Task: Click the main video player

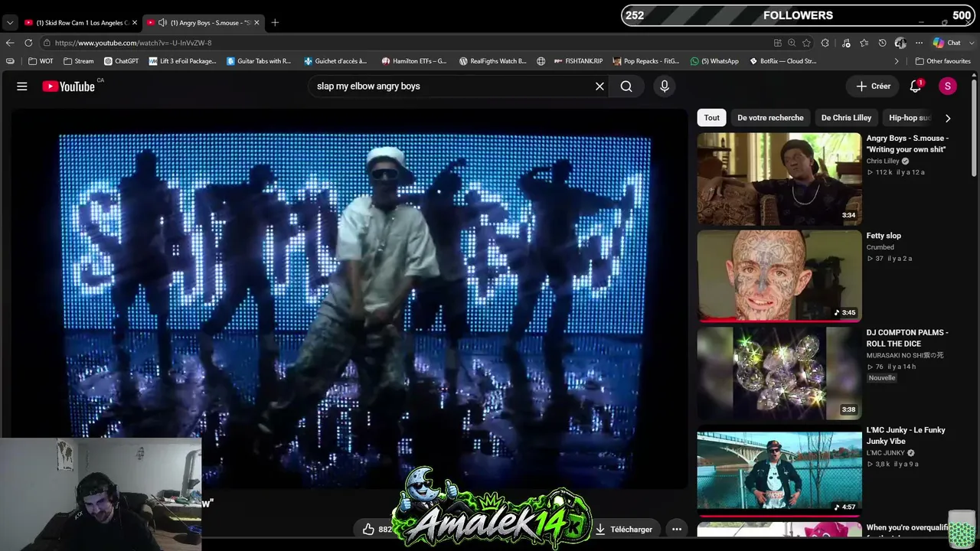Action: point(351,298)
